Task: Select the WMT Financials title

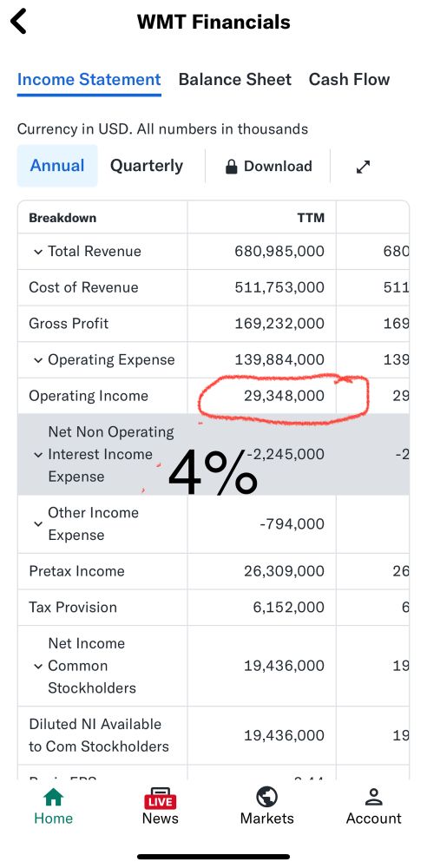Action: coord(213,23)
